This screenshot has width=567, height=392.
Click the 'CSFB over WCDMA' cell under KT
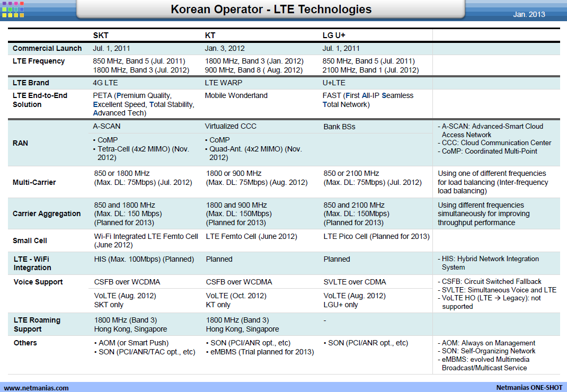239,282
